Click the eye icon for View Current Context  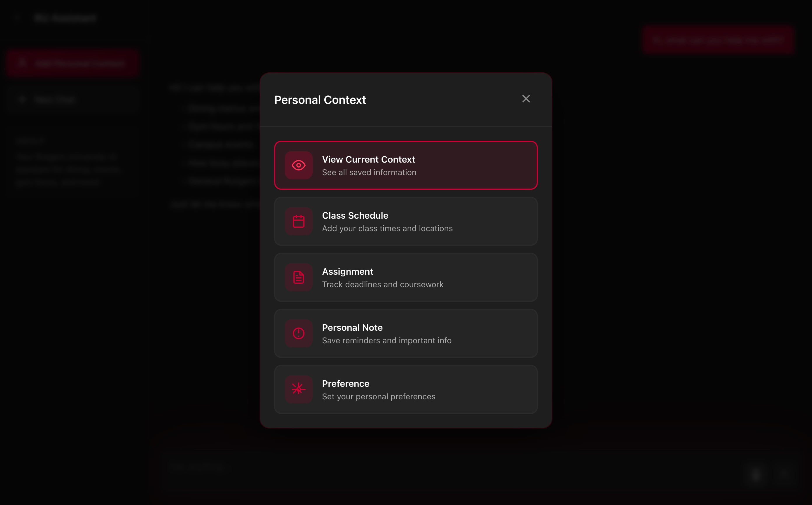tap(298, 165)
